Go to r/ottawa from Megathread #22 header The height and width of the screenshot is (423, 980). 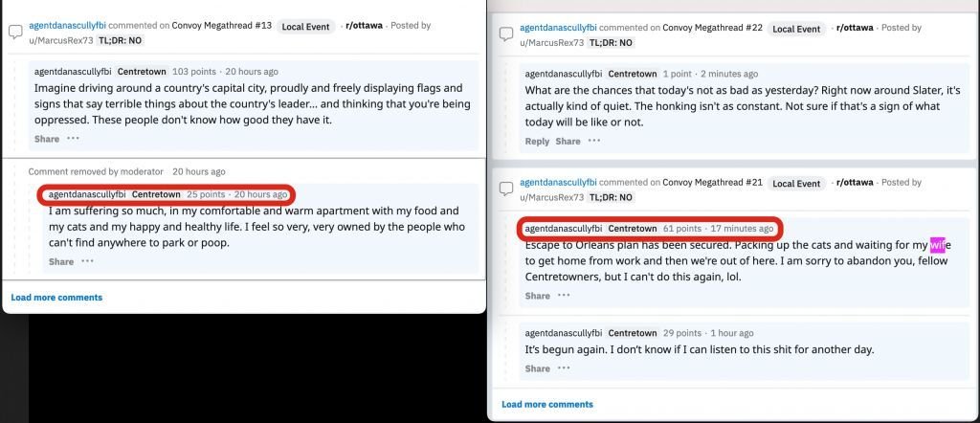[x=855, y=28]
